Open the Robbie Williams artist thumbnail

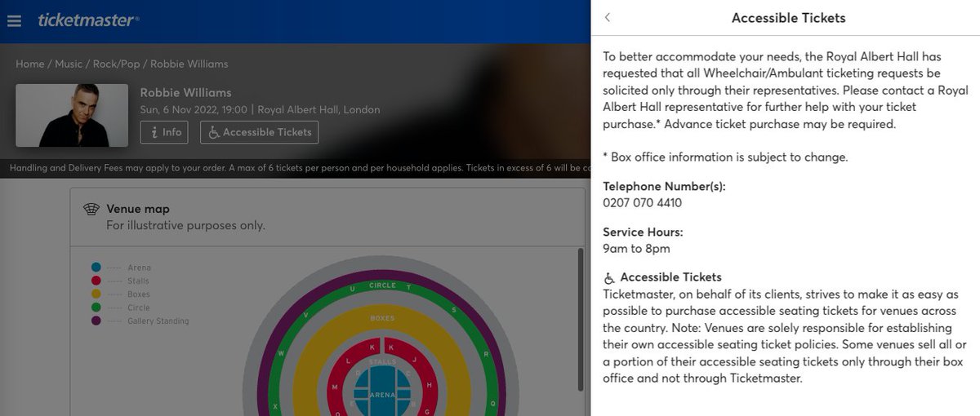point(72,115)
